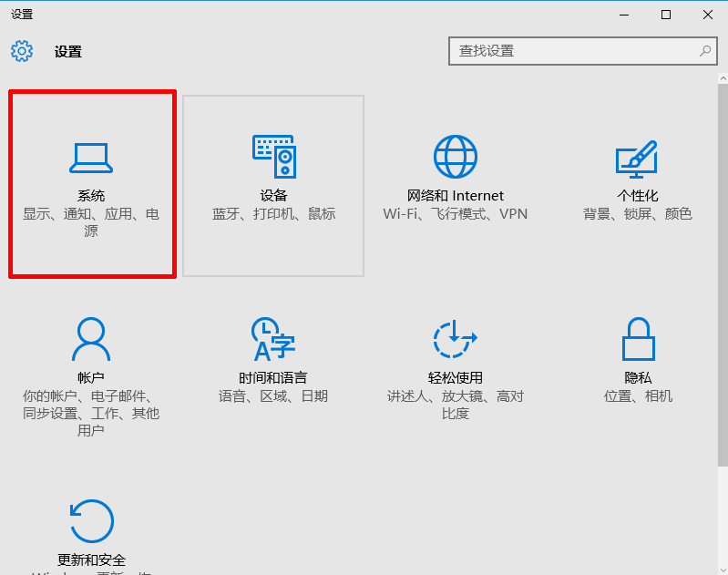Open 设备 via the keyboard and speaker icon
This screenshot has width=728, height=575.
pyautogui.click(x=273, y=157)
